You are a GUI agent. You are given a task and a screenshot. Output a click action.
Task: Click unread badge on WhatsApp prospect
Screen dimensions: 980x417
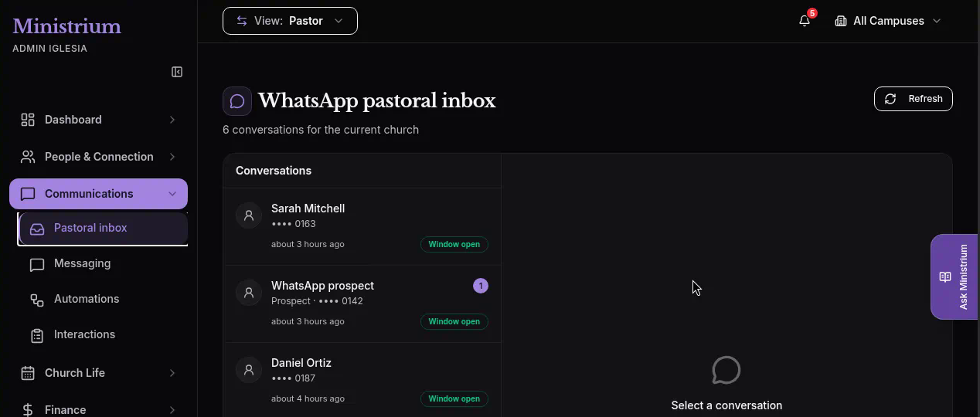click(x=481, y=286)
